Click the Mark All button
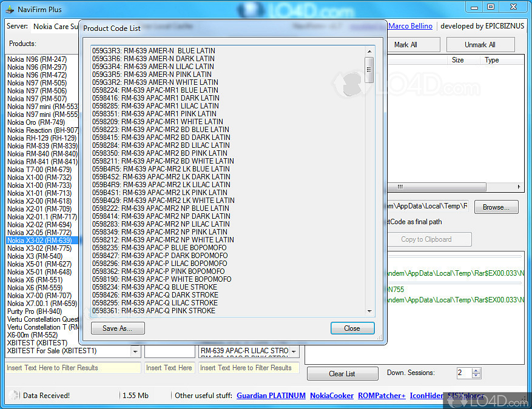Viewport: 532px width, 409px height. (413, 45)
